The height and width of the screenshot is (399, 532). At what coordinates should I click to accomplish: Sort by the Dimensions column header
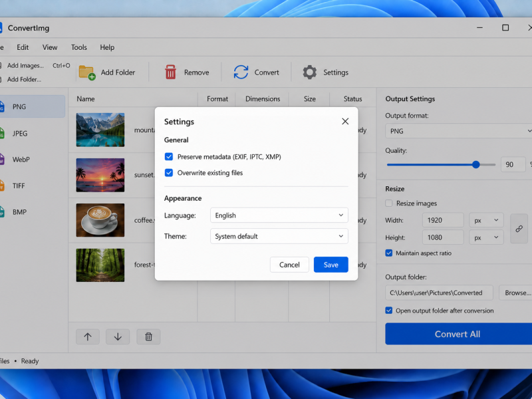(263, 98)
